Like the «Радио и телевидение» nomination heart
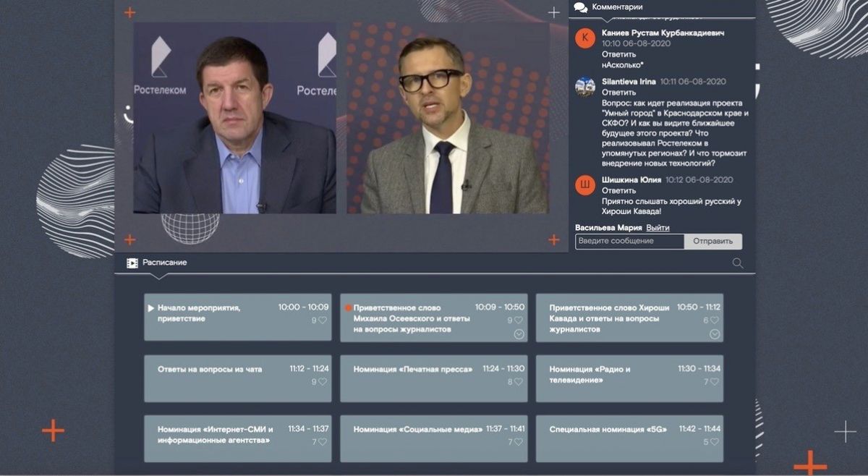This screenshot has height=476, width=868. click(x=715, y=382)
